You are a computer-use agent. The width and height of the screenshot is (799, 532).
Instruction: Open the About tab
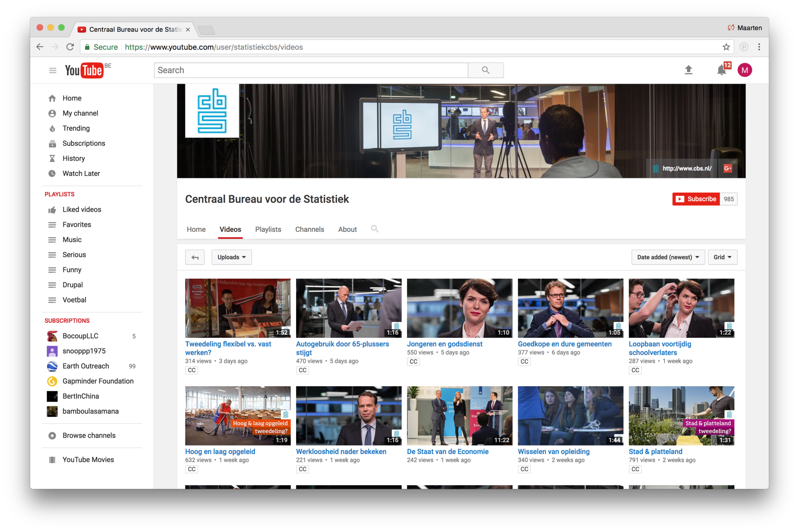(x=347, y=229)
